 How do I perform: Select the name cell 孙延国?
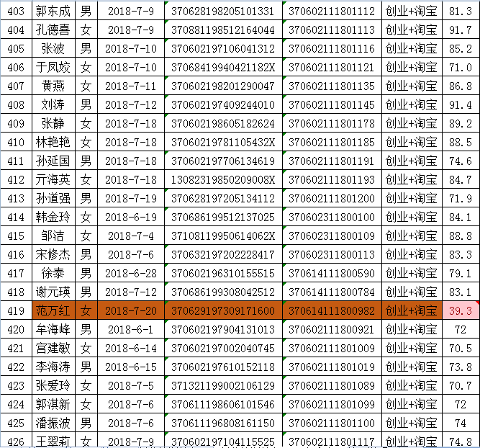[53, 161]
